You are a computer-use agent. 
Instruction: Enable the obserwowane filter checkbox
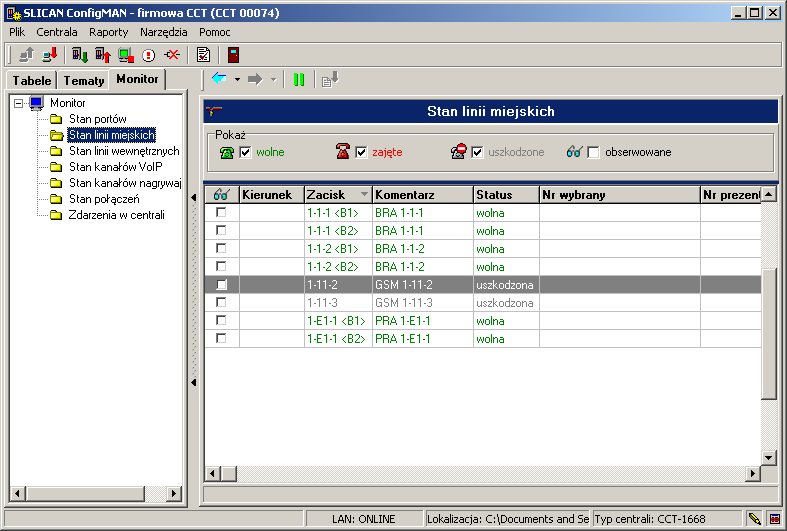click(x=593, y=152)
